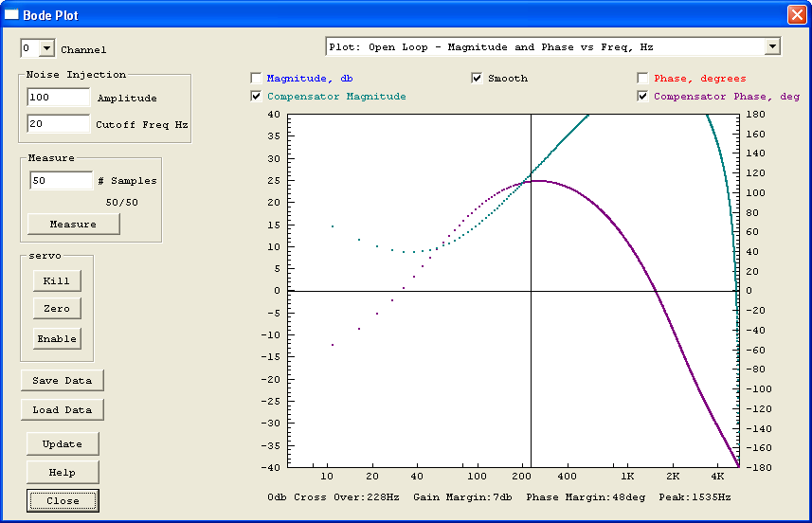This screenshot has width=812, height=523.
Task: Toggle the Smooth checkbox
Action: pos(477,79)
